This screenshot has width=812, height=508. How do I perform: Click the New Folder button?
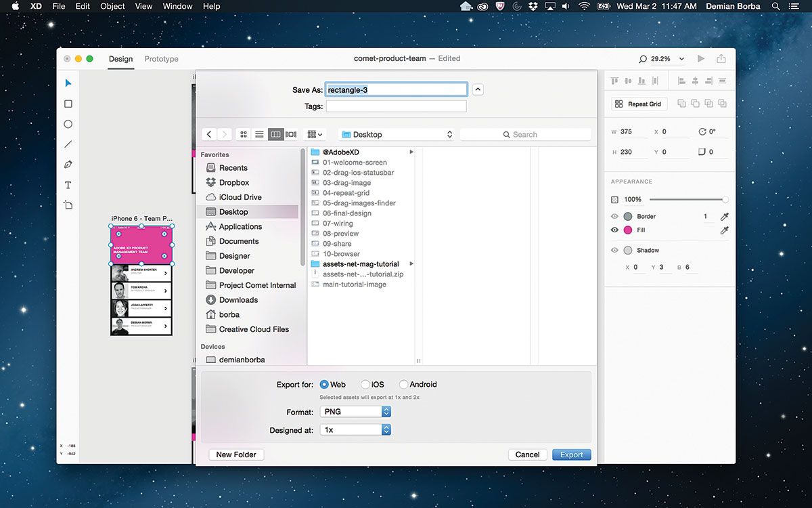(x=236, y=454)
